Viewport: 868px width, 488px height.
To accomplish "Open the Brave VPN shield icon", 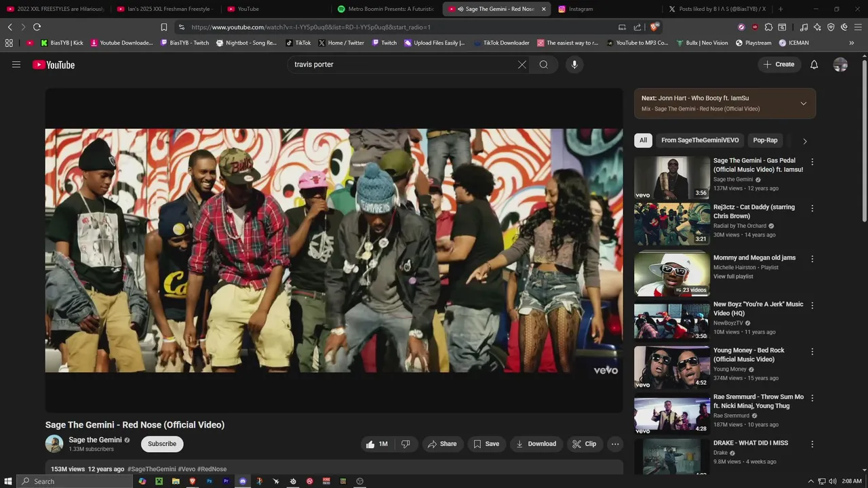I will point(831,27).
